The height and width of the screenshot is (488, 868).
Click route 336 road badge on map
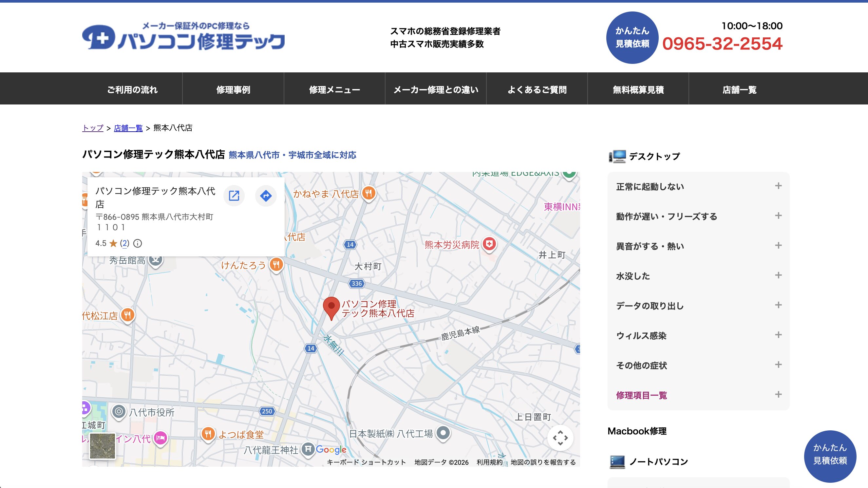point(356,283)
